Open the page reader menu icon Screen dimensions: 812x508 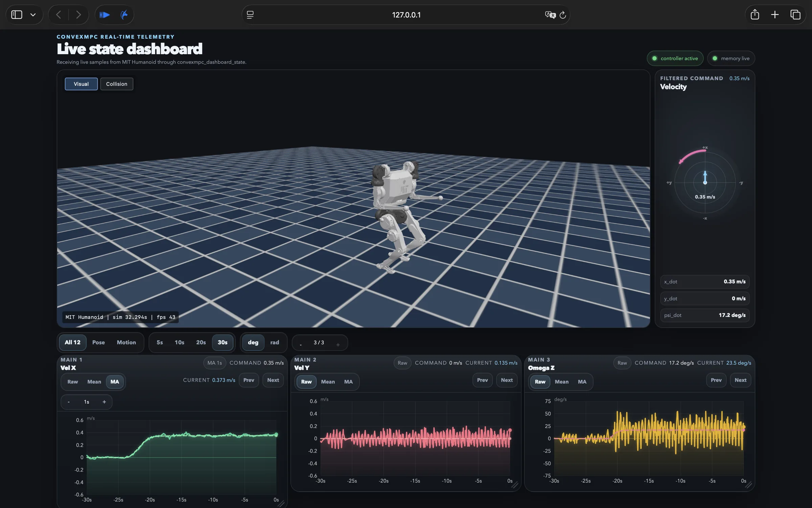[250, 15]
